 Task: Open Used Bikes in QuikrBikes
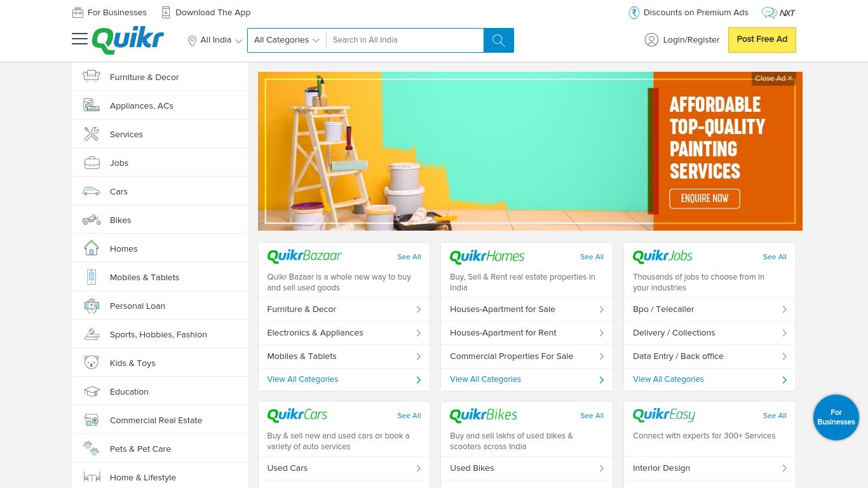(x=527, y=468)
